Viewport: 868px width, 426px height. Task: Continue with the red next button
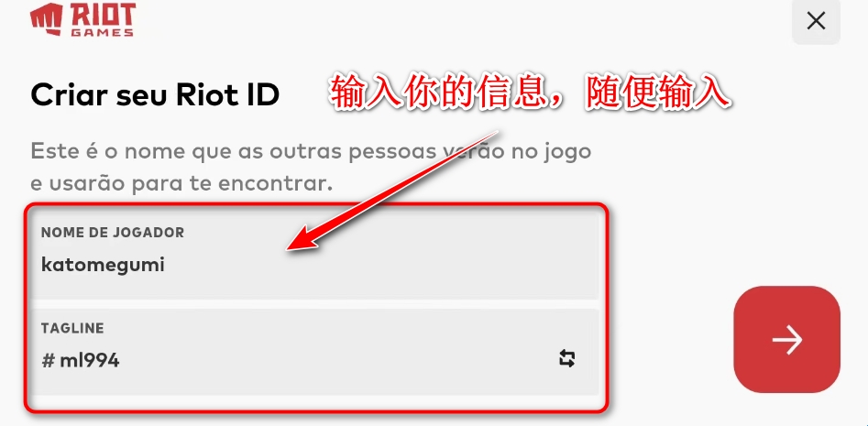pyautogui.click(x=786, y=339)
